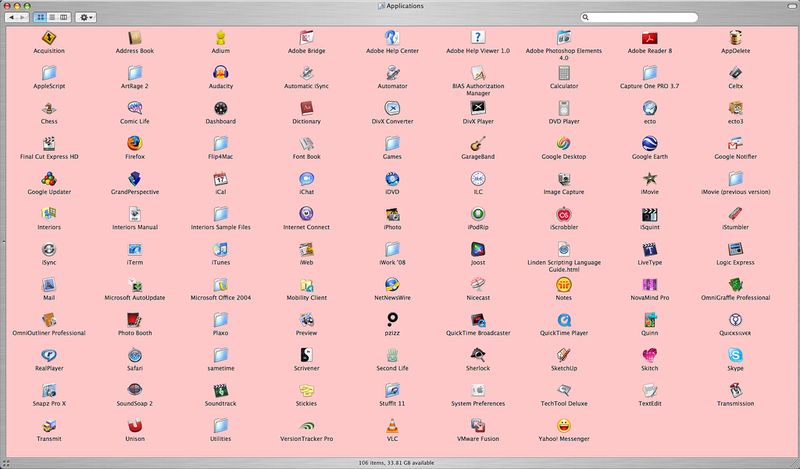Viewport: 800px width, 469px height.
Task: Click the Calculator app icon
Action: (x=564, y=73)
